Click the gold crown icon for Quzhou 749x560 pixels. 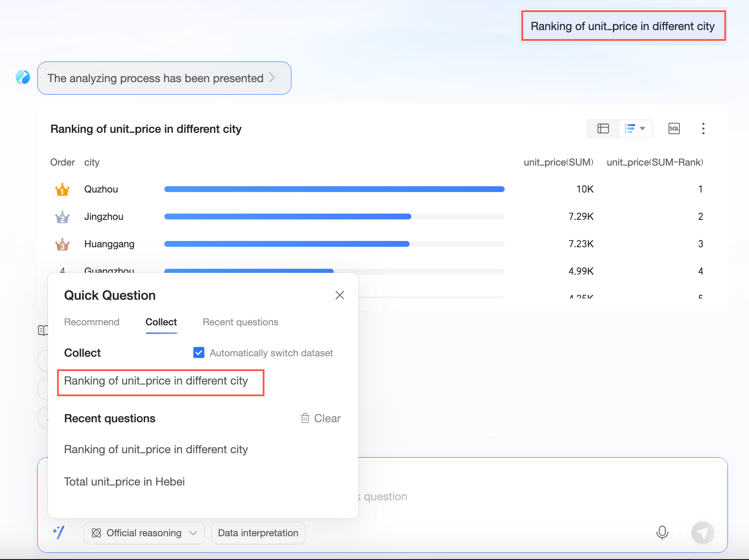(x=62, y=189)
